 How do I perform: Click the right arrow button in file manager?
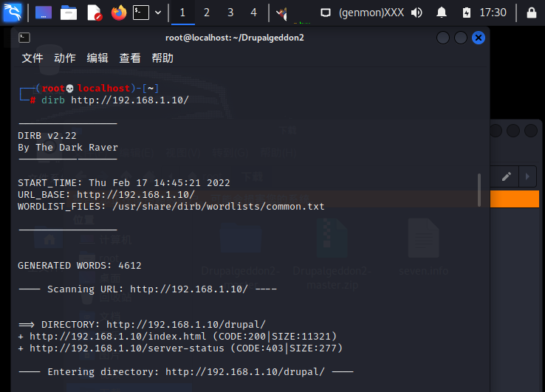[527, 176]
